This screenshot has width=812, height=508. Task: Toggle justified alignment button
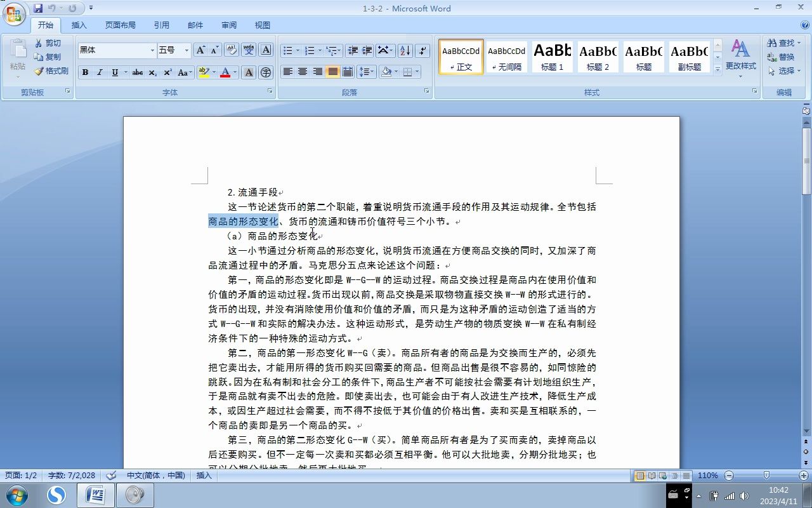pyautogui.click(x=332, y=72)
